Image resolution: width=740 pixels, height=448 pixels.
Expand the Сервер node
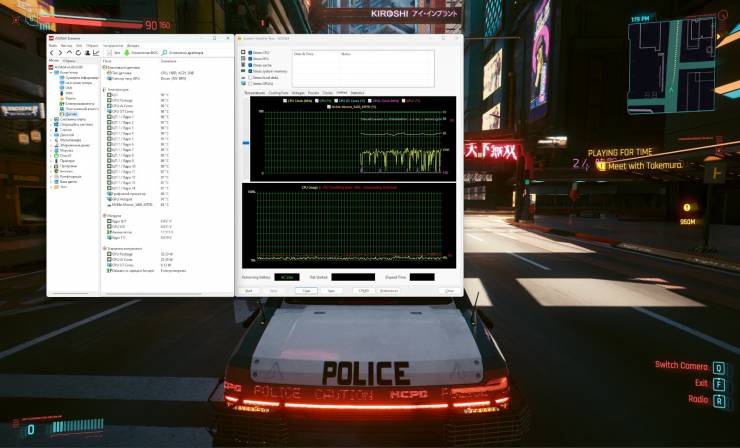tap(50, 130)
